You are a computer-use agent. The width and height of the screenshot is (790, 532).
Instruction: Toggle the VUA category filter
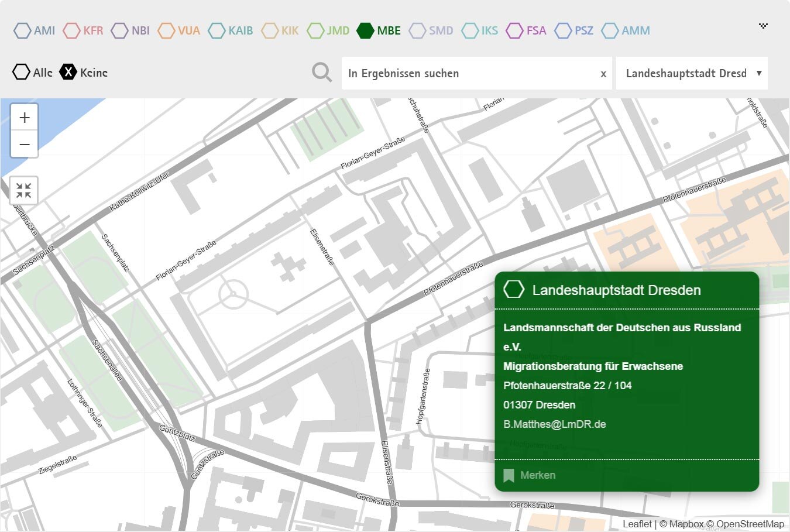tap(179, 30)
